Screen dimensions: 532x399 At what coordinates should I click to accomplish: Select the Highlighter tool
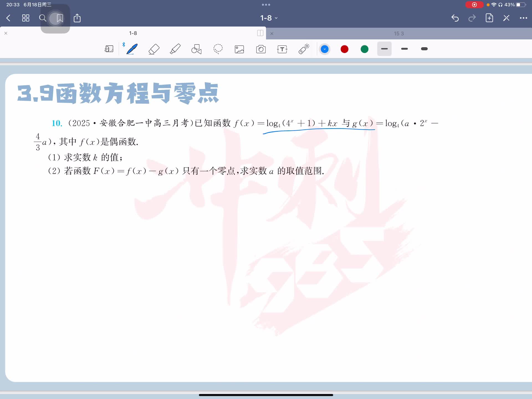coord(175,49)
